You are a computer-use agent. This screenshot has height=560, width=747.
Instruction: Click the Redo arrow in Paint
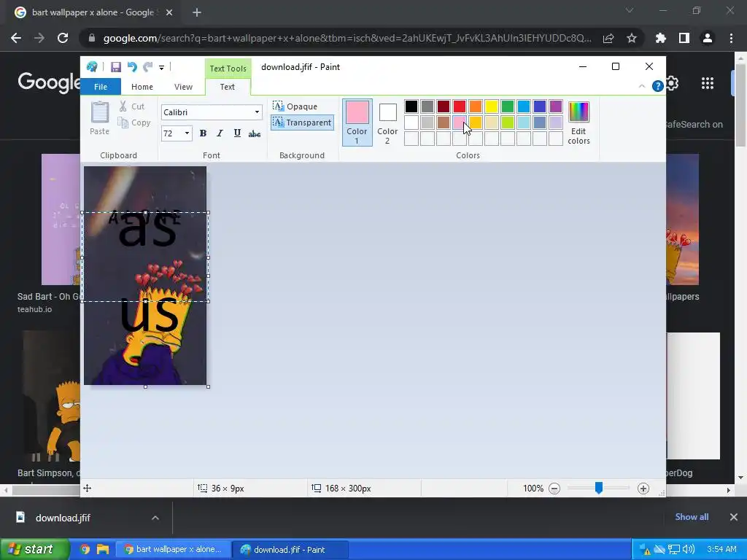point(148,67)
